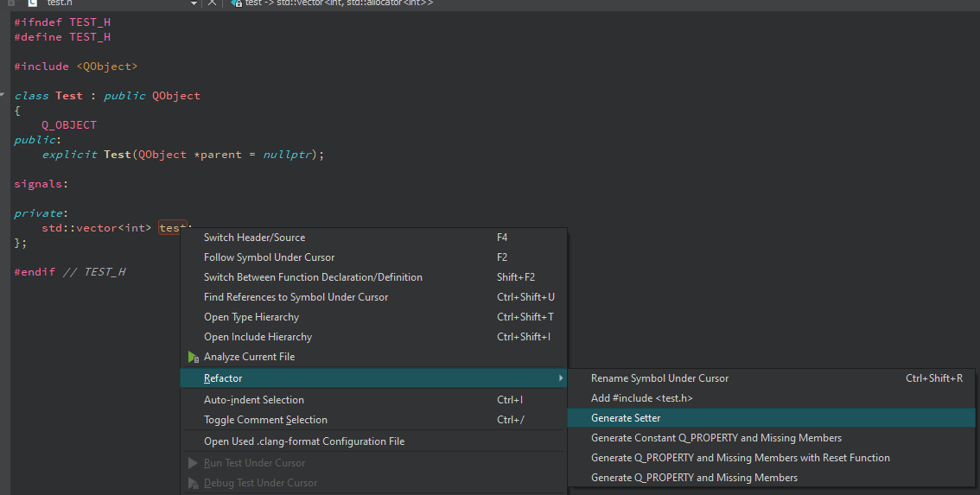Viewport: 980px width, 495px height.
Task: Click Switch Header/Source menu entry
Action: point(254,238)
